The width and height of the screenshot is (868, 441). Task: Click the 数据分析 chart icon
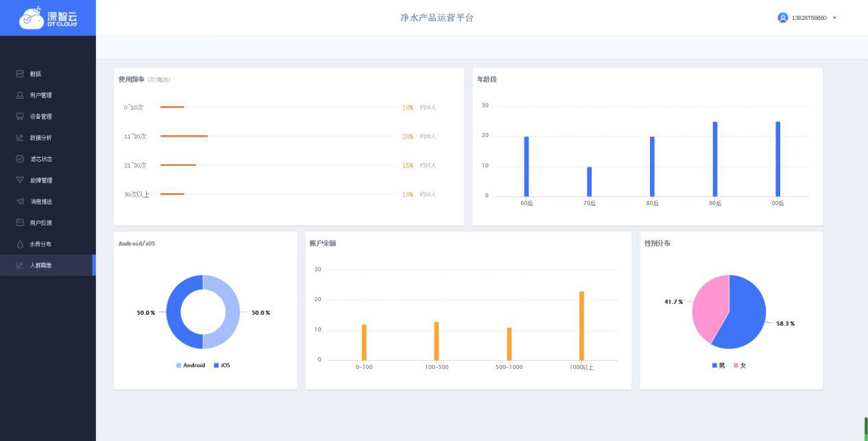pos(20,138)
